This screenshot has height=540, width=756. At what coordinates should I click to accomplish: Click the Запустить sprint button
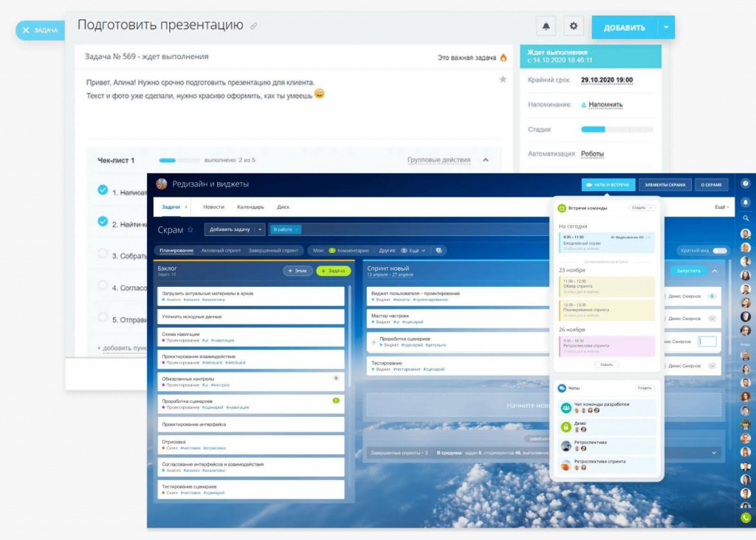[x=688, y=271]
